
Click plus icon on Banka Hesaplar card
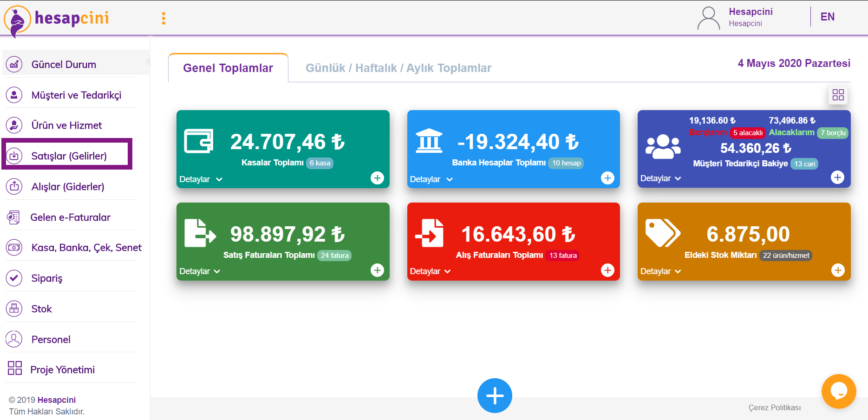coord(607,178)
